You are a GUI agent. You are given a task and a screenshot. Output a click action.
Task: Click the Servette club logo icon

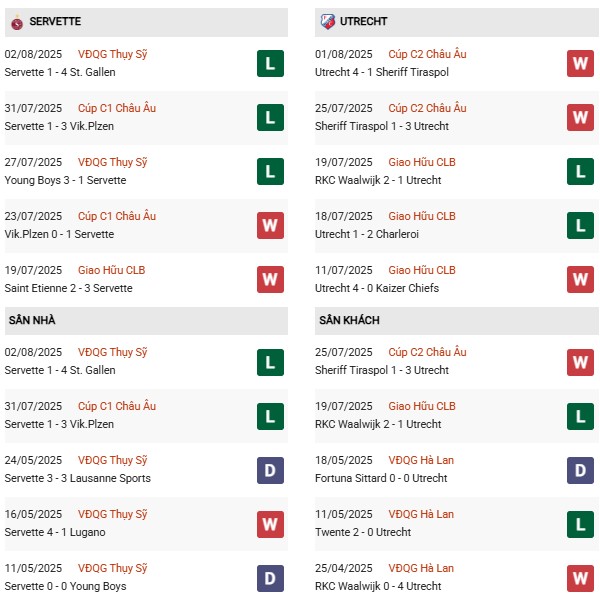17,21
